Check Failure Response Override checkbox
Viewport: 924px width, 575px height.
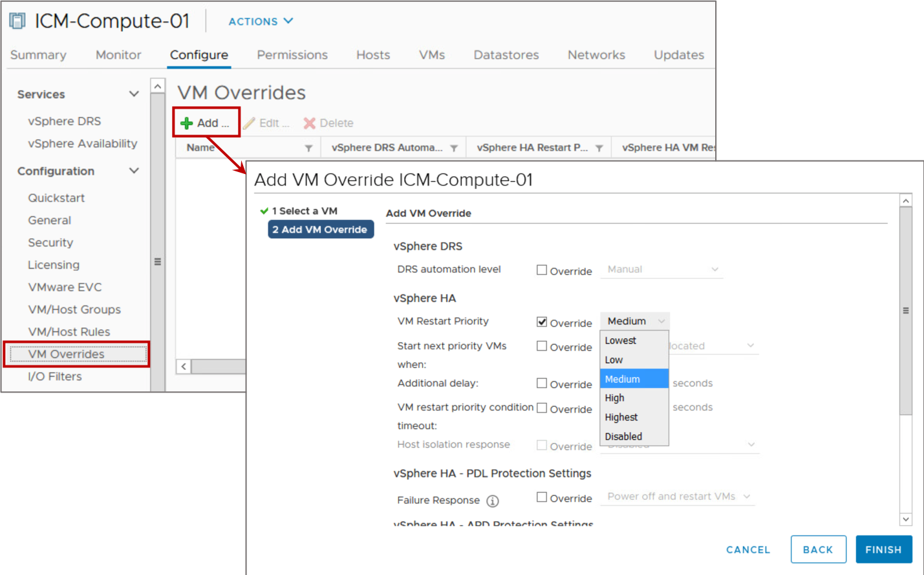pyautogui.click(x=542, y=497)
